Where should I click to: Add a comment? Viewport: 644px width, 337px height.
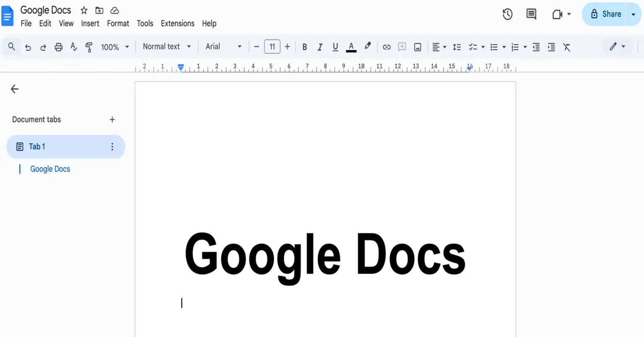402,47
